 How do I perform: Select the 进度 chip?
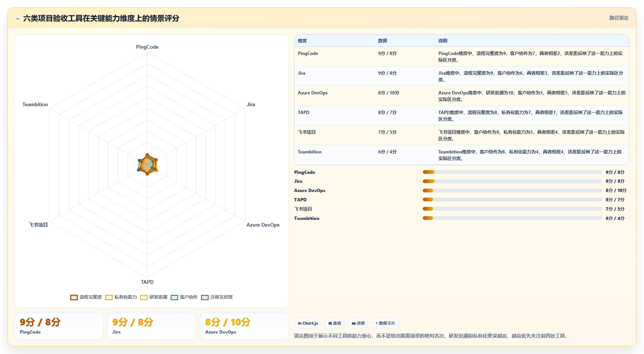point(358,323)
